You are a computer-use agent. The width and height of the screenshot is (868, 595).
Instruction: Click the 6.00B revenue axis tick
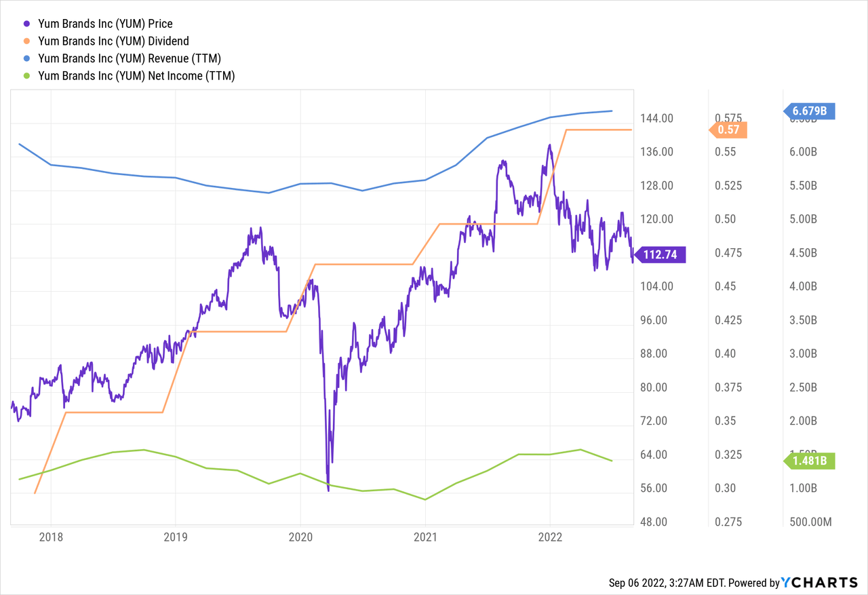tap(803, 152)
